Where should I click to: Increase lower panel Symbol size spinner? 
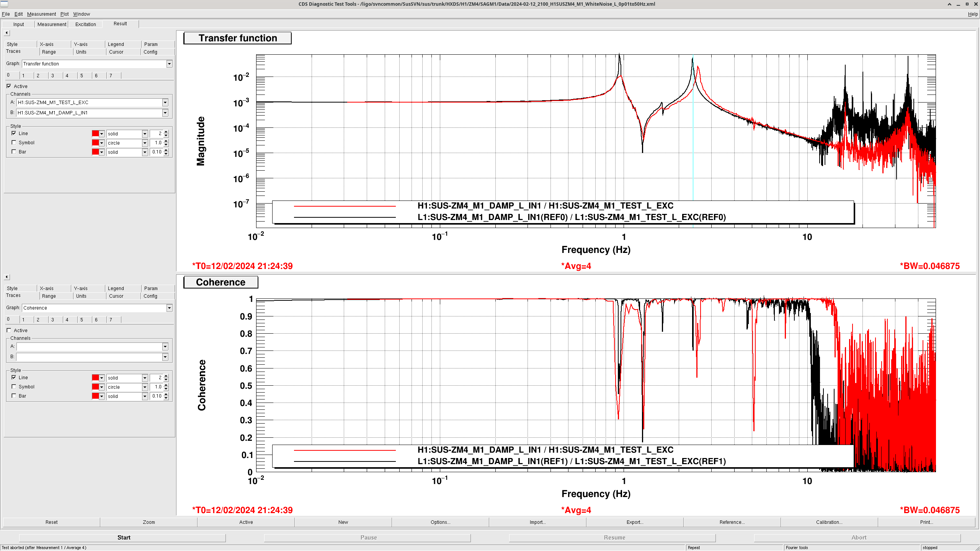tap(166, 385)
